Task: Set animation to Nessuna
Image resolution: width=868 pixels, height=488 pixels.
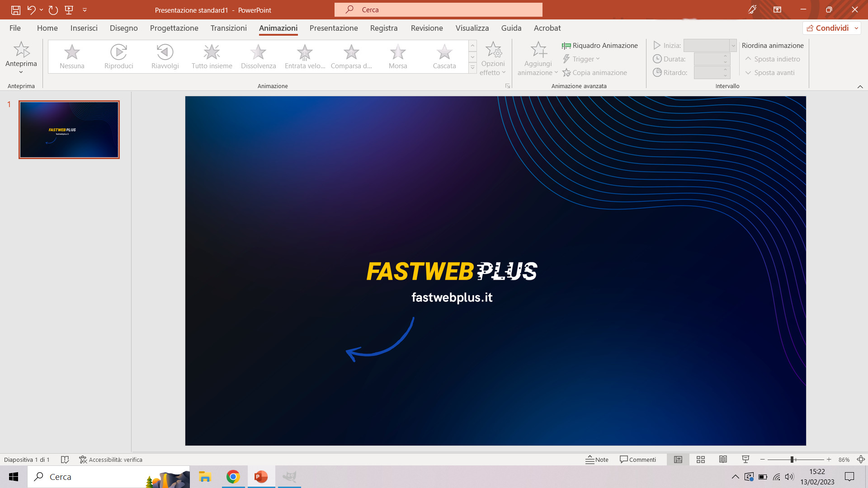Action: 72,56
